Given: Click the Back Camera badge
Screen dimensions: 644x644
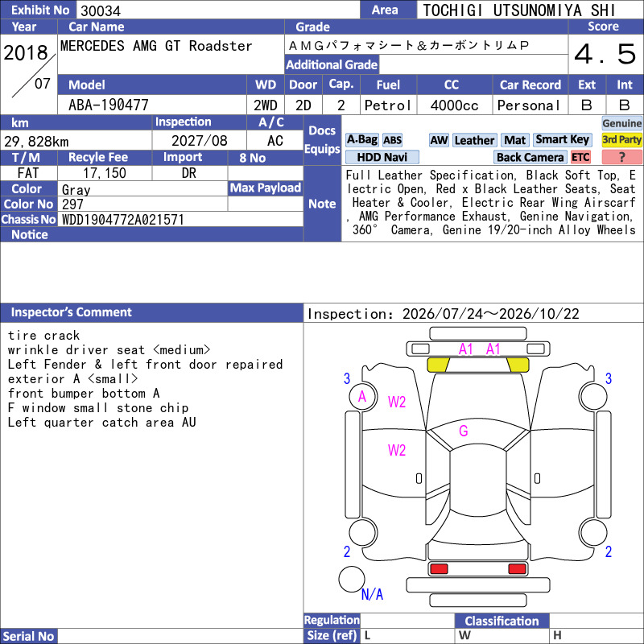Looking at the screenshot, I should coord(530,157).
